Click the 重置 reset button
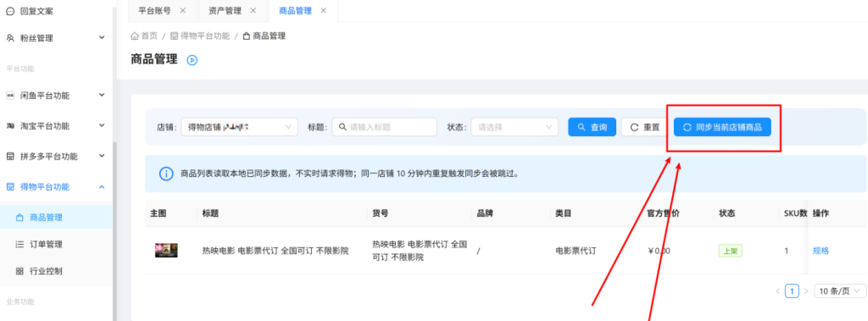The image size is (868, 321). click(645, 127)
